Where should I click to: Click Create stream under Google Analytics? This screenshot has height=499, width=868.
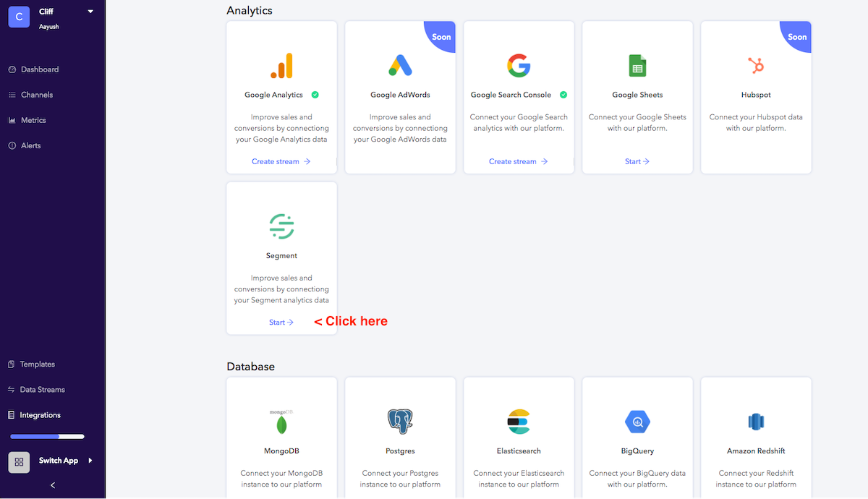coord(281,161)
